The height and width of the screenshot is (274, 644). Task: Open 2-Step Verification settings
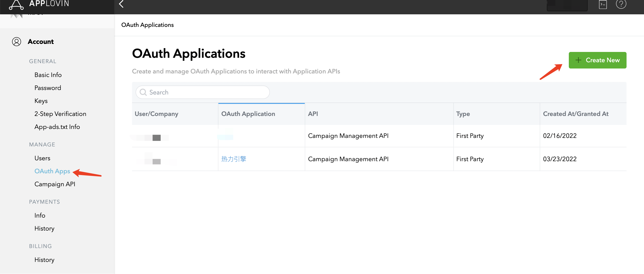click(60, 114)
